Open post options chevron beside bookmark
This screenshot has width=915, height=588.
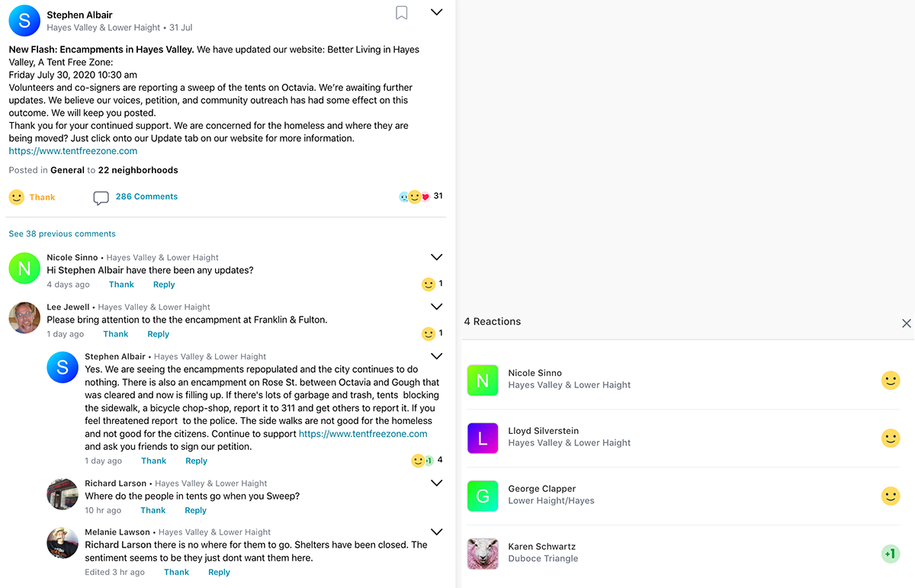(x=437, y=12)
